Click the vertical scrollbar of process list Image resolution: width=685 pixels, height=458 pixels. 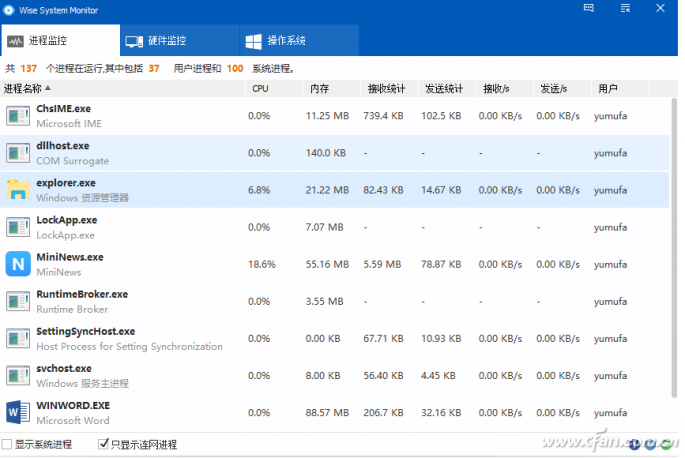point(674,248)
